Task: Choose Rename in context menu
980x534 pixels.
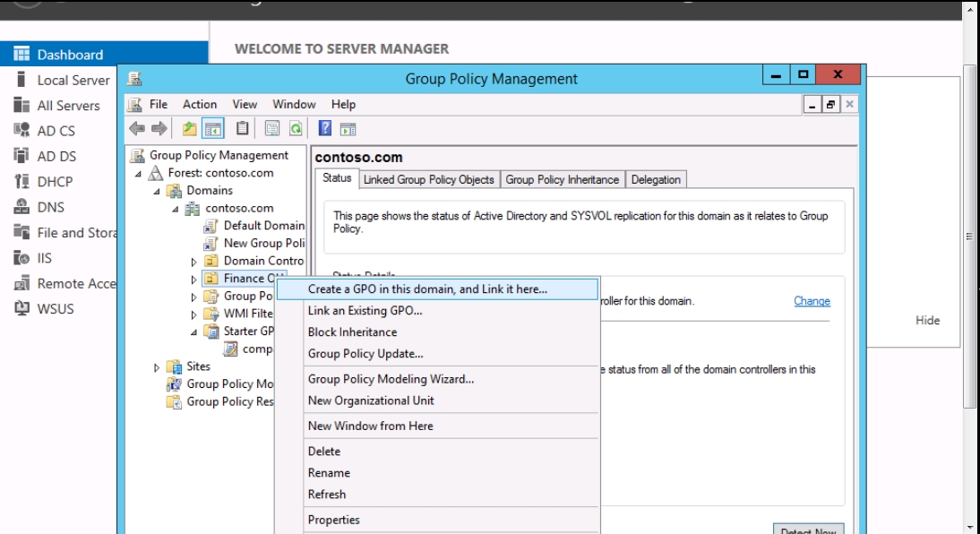Action: click(x=437, y=473)
